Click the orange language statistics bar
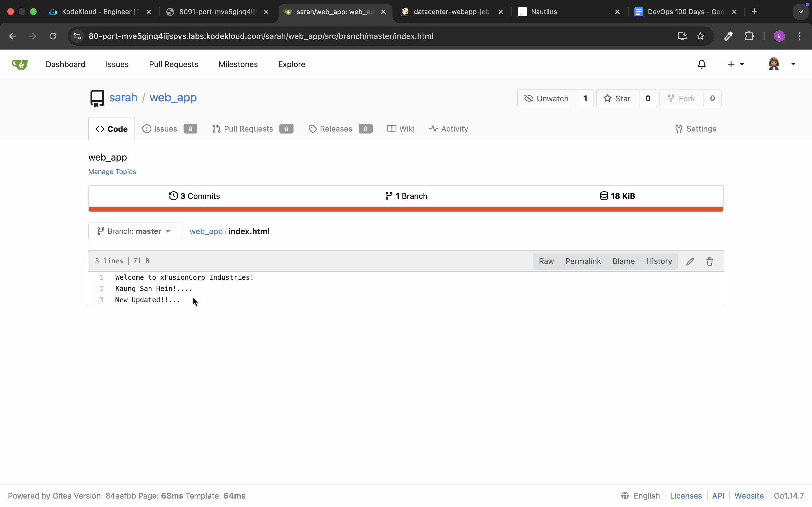 click(406, 209)
